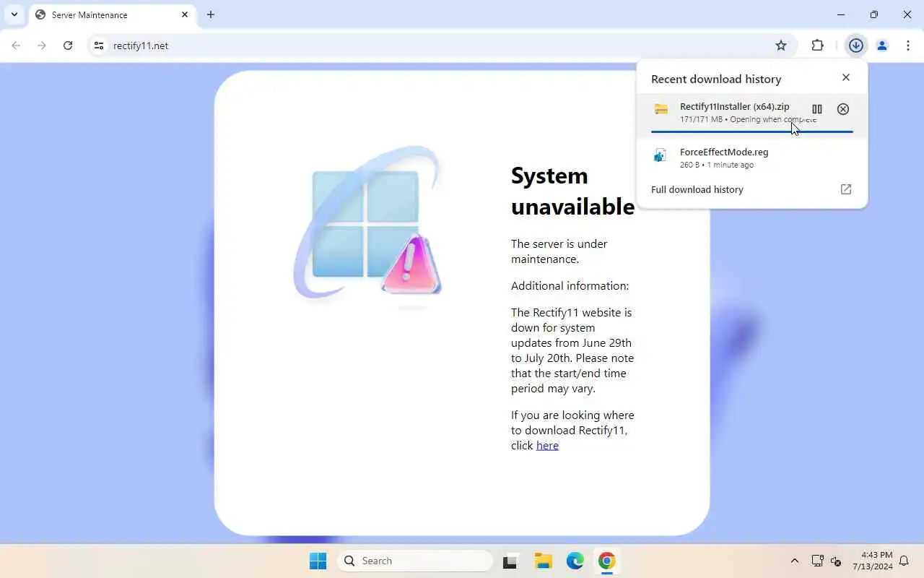Open the Chrome profile avatar
Screen dimensions: 924x578
pyautogui.click(x=882, y=46)
